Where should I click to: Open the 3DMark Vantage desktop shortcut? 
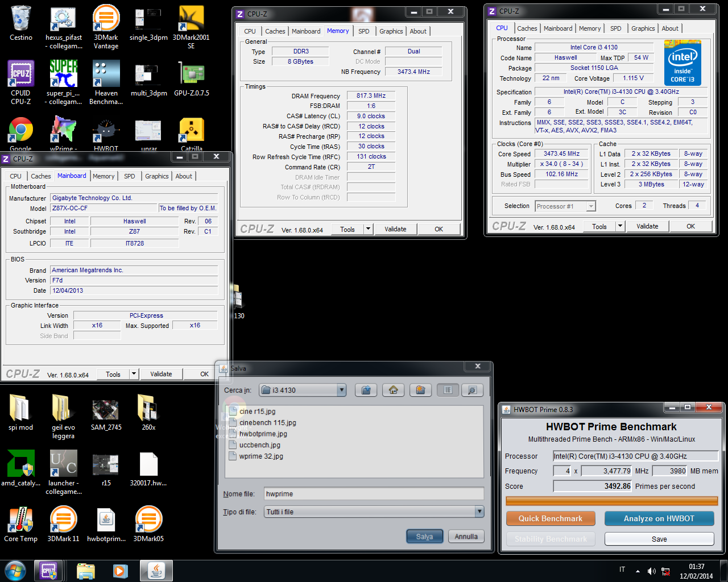106,27
